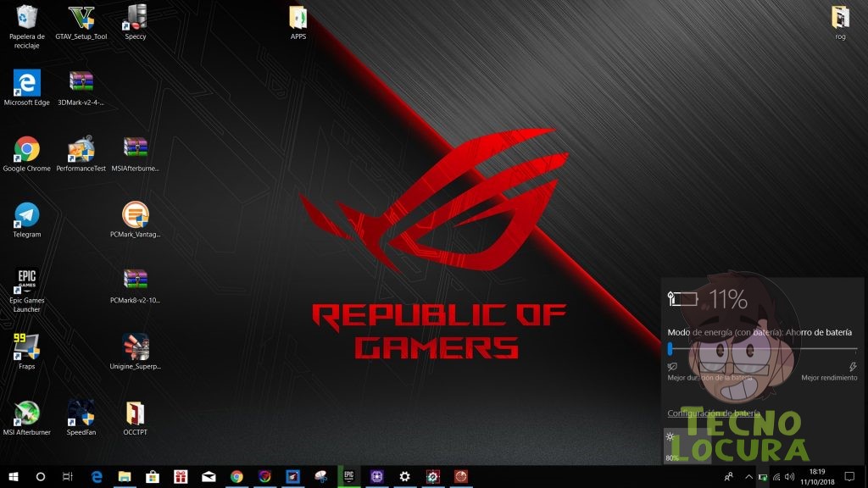Select the GTAV_Setup_Tool desktop icon
This screenshot has width=868, height=488.
click(81, 22)
